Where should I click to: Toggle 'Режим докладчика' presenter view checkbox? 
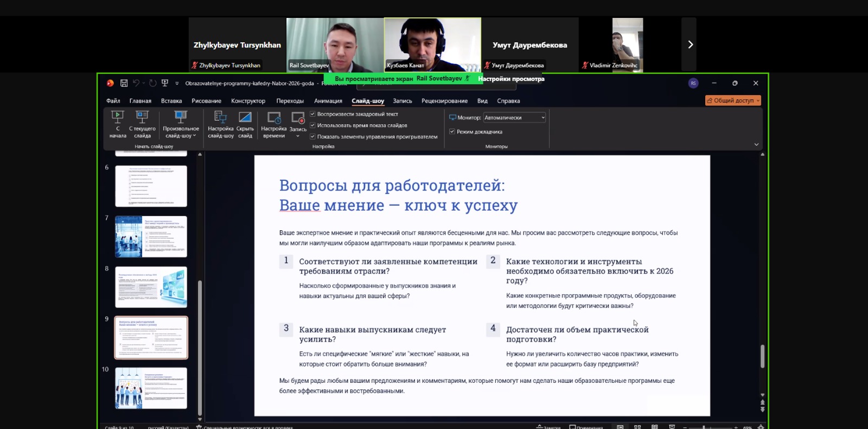click(452, 131)
